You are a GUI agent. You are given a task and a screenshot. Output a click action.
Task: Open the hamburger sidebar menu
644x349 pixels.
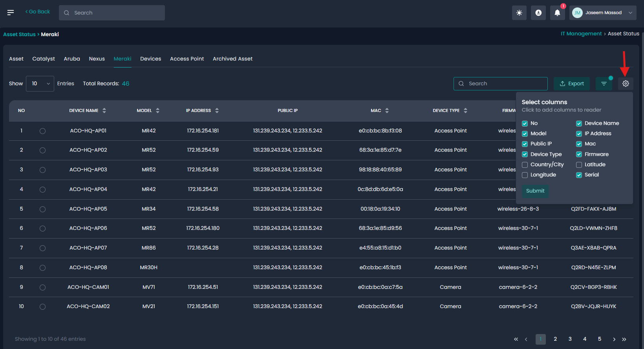pyautogui.click(x=11, y=13)
